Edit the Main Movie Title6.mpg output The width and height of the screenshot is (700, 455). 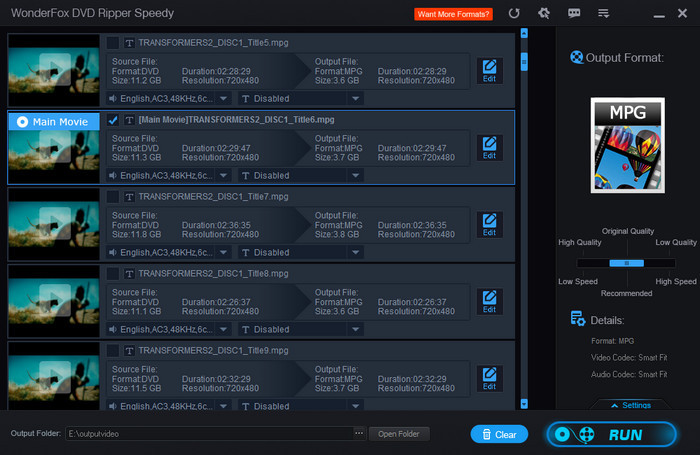[489, 148]
